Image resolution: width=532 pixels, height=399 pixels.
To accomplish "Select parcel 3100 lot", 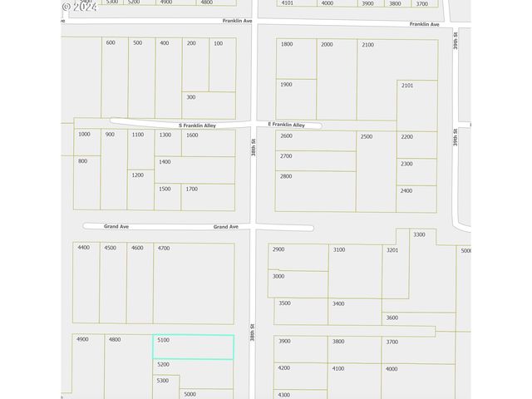I will click(x=355, y=271).
